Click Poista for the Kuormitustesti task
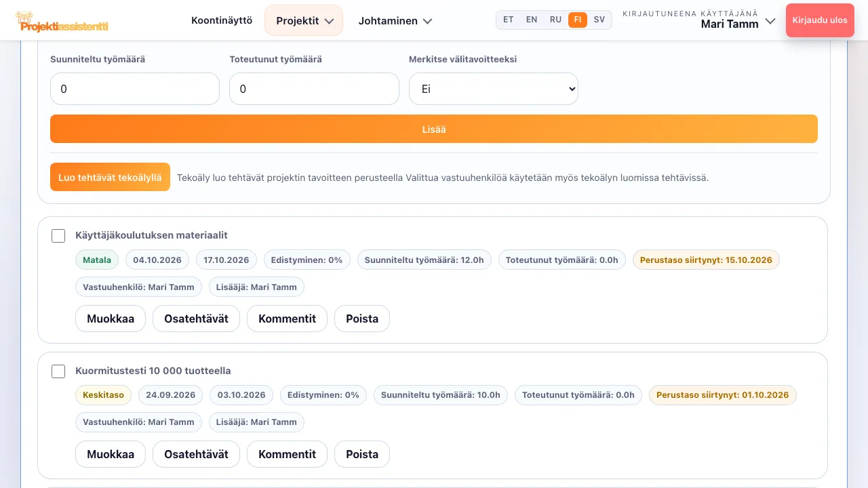The image size is (868, 488). (x=362, y=454)
